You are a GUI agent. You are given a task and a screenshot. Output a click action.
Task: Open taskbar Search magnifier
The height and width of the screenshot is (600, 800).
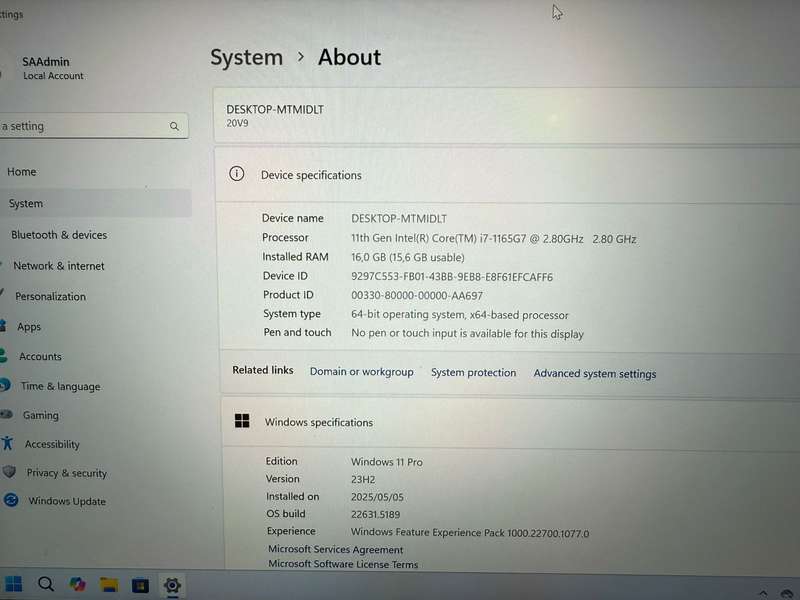pyautogui.click(x=45, y=584)
